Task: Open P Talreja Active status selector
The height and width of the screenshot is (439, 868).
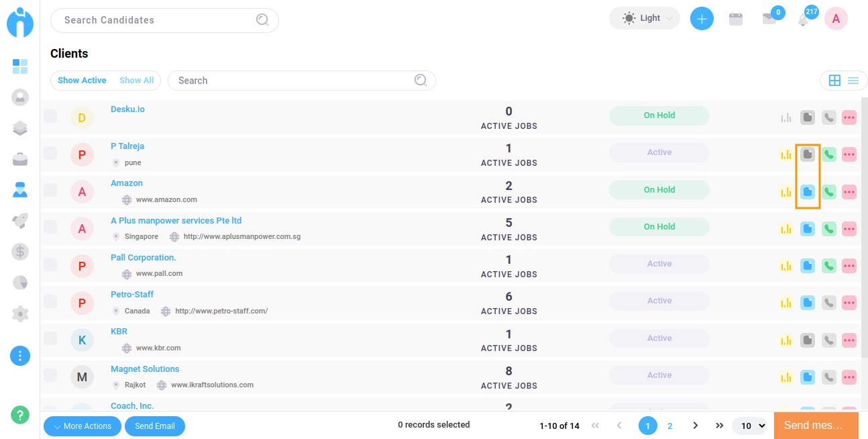Action: (x=659, y=152)
